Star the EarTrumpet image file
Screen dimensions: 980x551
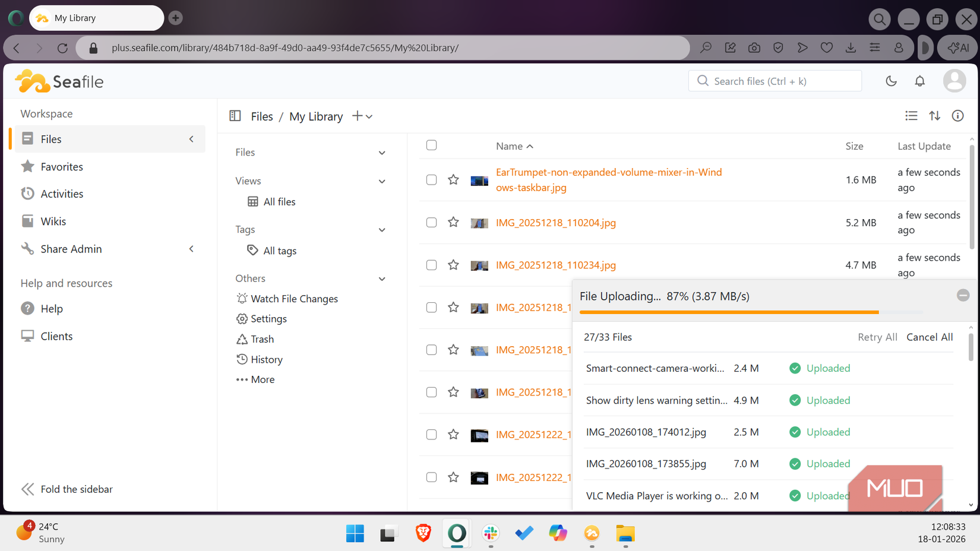[453, 179]
